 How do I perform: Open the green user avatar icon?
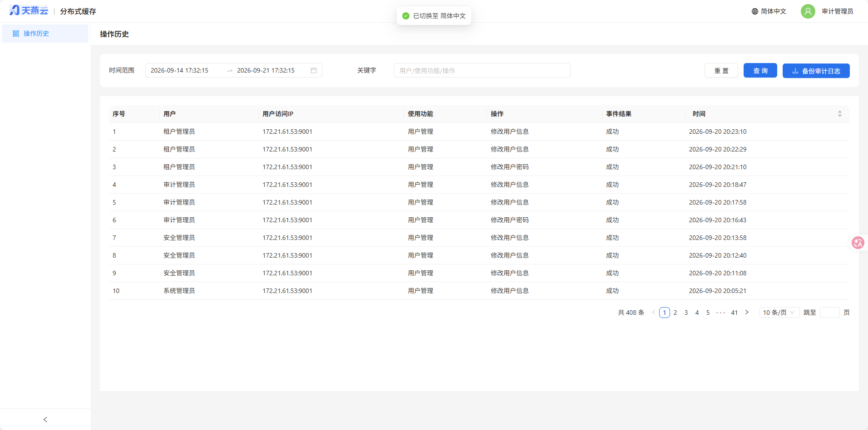coord(808,11)
